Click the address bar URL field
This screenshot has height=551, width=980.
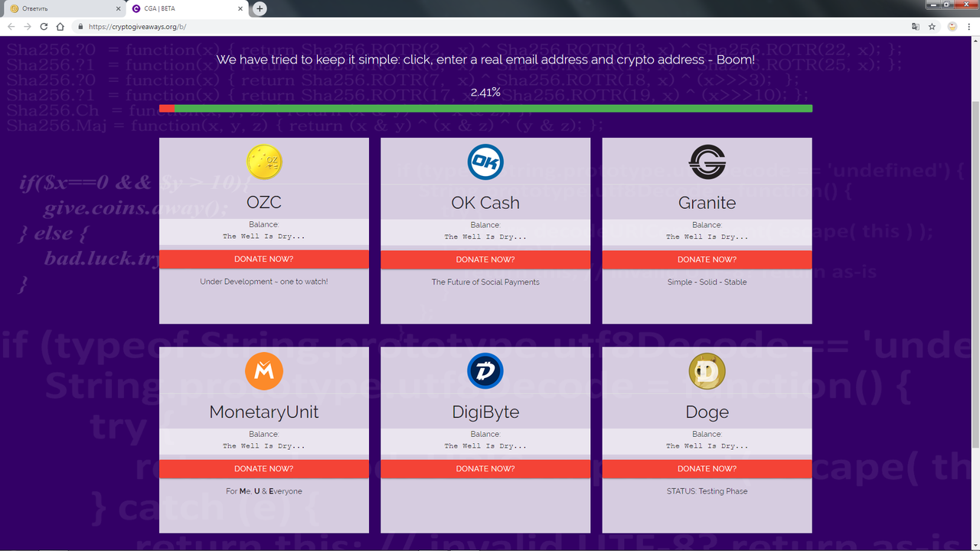[490, 26]
